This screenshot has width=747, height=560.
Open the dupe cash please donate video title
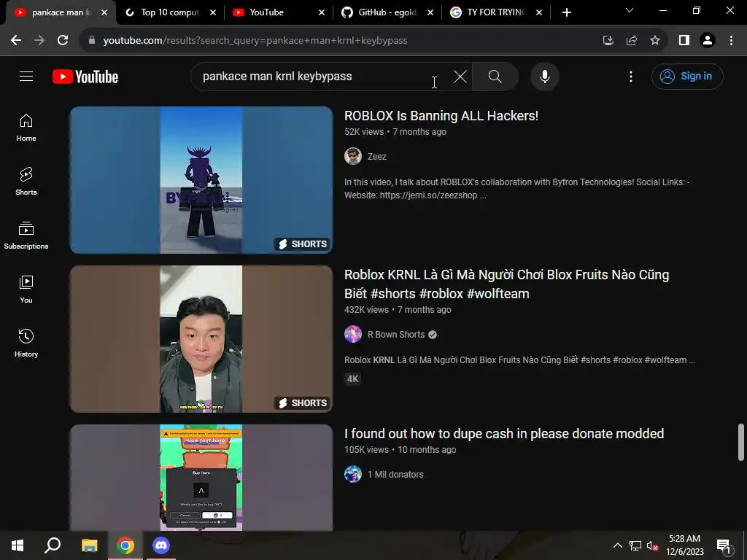504,433
